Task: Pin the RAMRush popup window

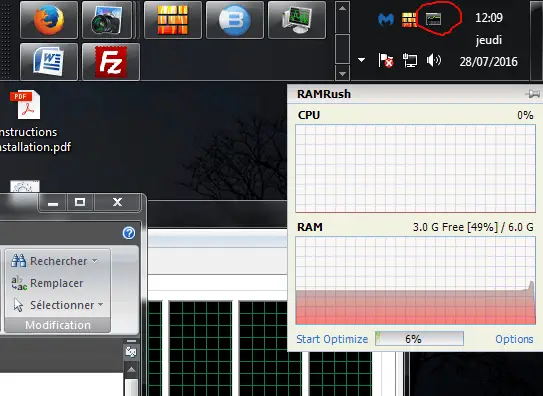Action: [x=532, y=93]
